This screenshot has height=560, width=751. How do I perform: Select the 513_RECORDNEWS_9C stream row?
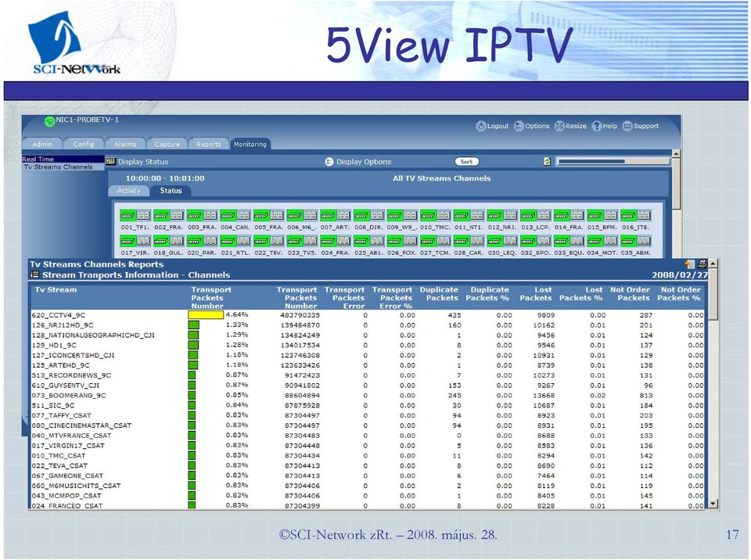[x=368, y=375]
